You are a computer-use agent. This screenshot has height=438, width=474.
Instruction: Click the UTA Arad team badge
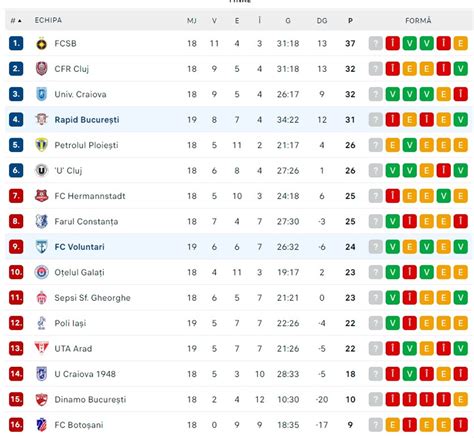[42, 348]
